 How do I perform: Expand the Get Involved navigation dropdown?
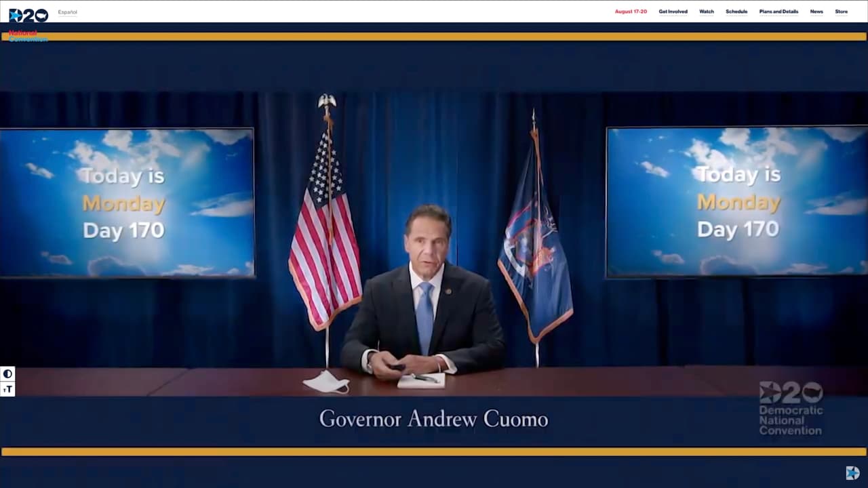point(673,12)
